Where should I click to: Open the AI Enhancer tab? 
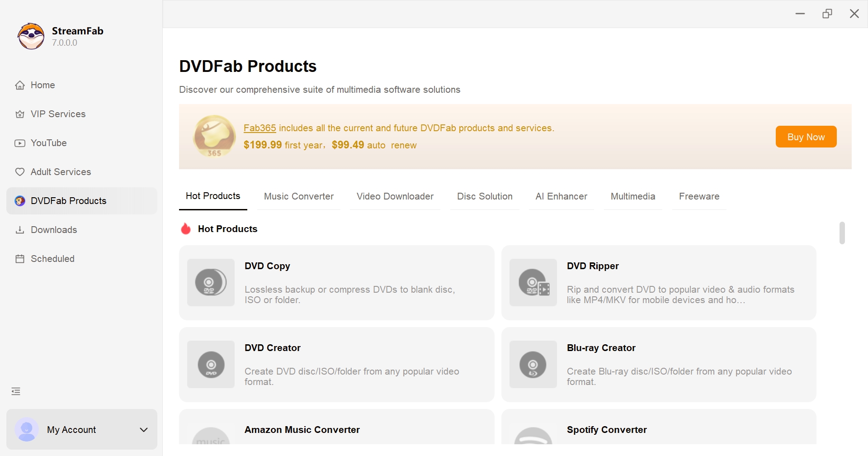pyautogui.click(x=561, y=196)
